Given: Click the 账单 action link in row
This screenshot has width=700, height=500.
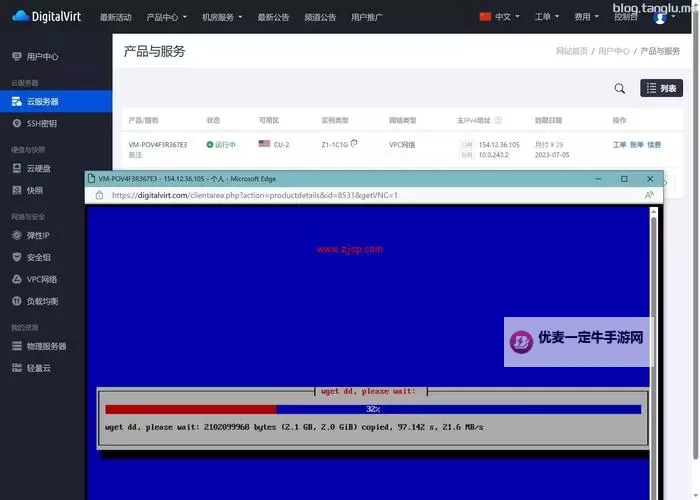Looking at the screenshot, I should click(x=637, y=145).
